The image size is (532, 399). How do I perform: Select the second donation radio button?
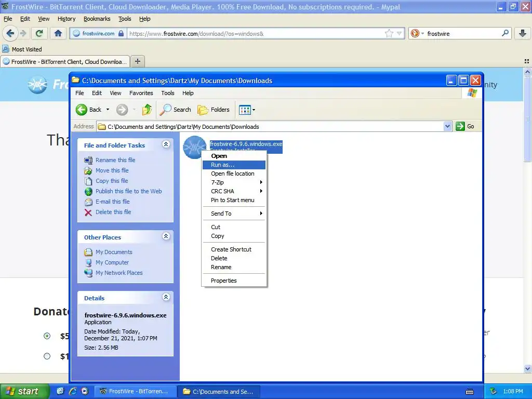click(47, 356)
